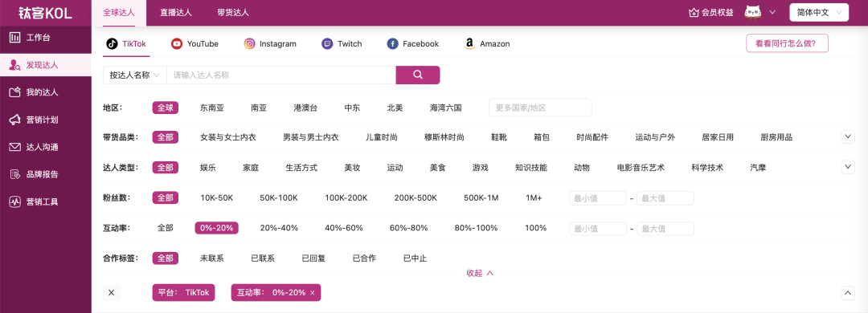Open 会员权益 crown icon
868x313 pixels.
[694, 13]
